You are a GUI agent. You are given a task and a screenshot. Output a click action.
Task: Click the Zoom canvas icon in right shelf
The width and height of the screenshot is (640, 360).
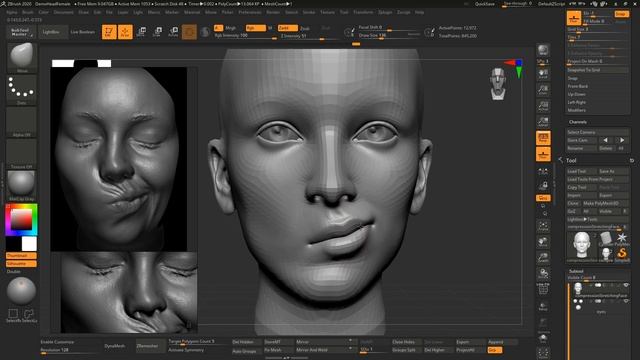(543, 90)
